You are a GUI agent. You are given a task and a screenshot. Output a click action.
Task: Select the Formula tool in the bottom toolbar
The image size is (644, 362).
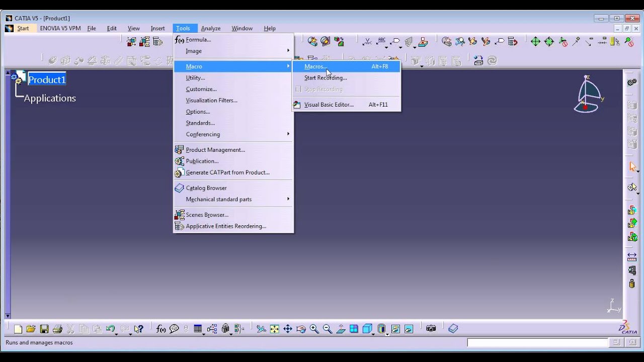click(161, 328)
